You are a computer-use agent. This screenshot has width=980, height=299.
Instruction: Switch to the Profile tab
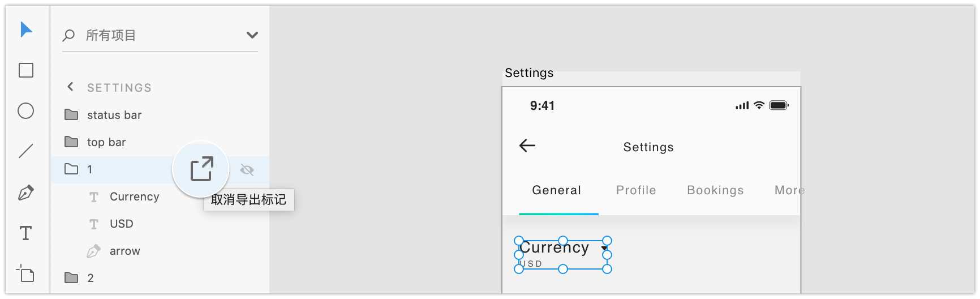[636, 190]
